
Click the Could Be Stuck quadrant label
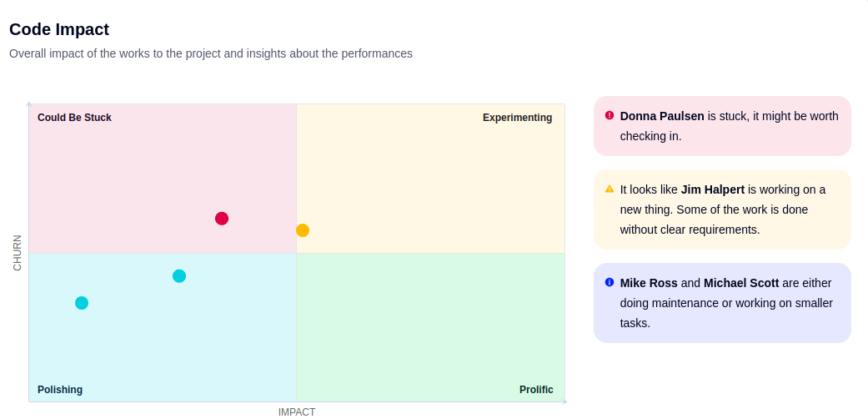[75, 118]
